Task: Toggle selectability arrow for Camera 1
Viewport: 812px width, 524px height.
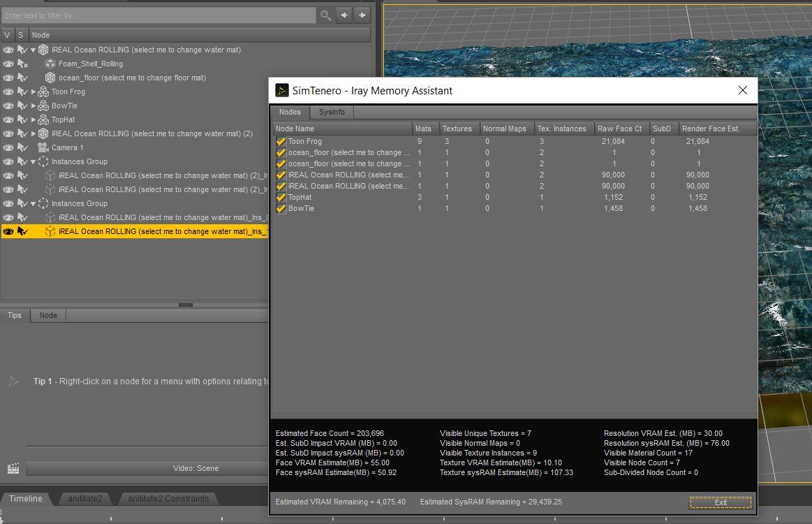Action: [22, 147]
